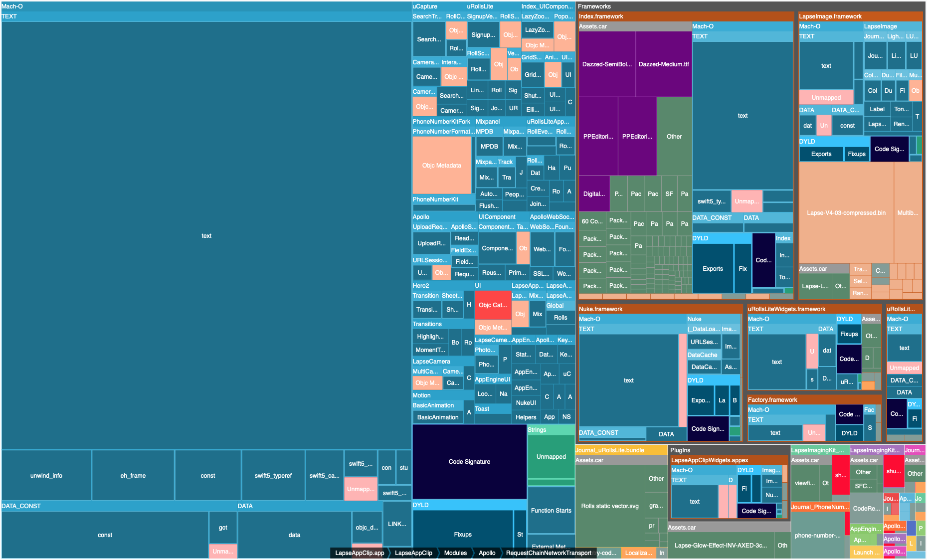
Task: Open LapseAppClipWidgets.appex header
Action: tap(729, 460)
